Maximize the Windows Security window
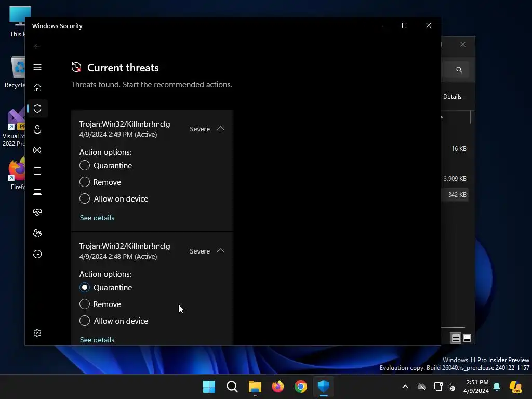The width and height of the screenshot is (532, 399). pyautogui.click(x=404, y=25)
